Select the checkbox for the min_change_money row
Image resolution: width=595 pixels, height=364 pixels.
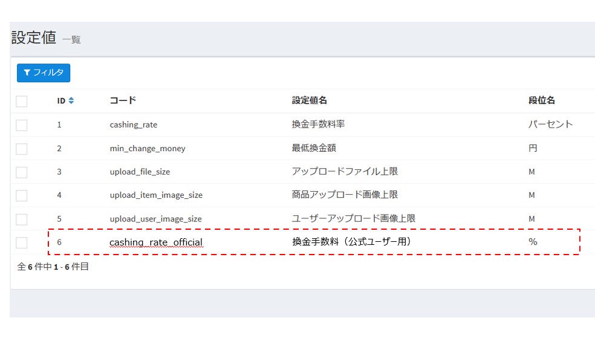(22, 149)
